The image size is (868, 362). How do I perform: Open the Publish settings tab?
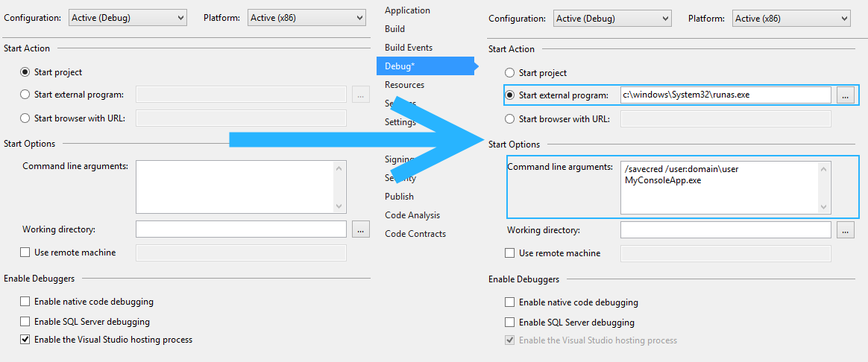click(x=399, y=197)
